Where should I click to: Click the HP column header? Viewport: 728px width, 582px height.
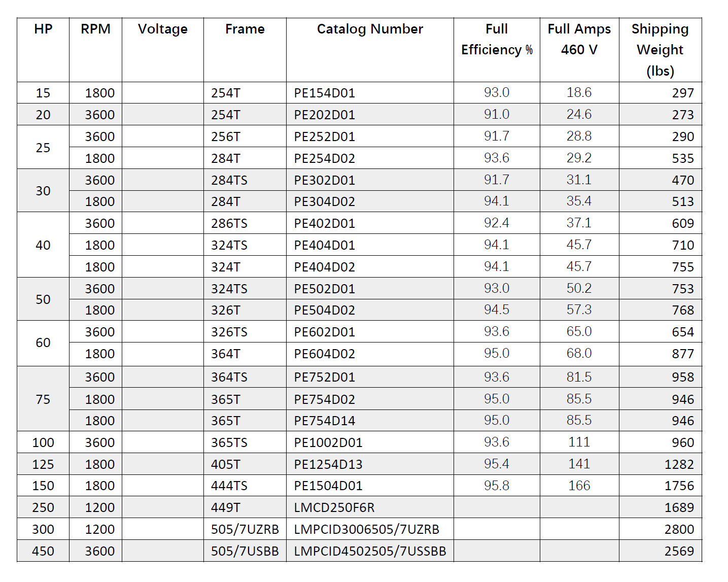[43, 29]
